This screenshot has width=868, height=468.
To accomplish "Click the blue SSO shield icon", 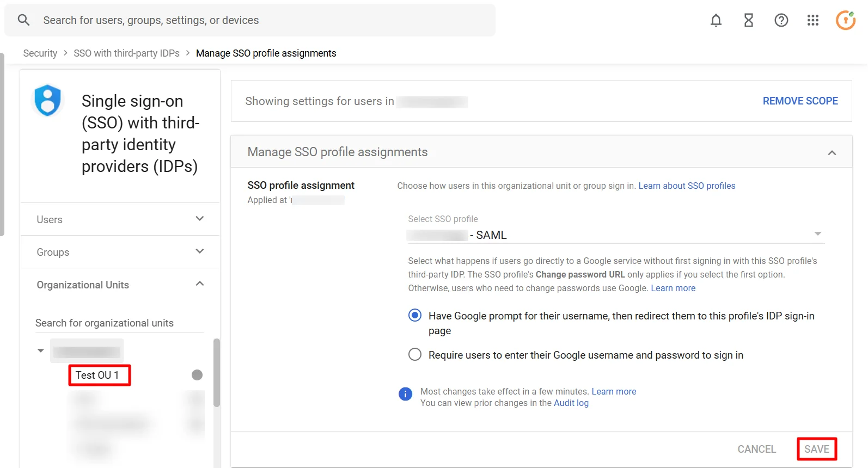I will [x=48, y=100].
